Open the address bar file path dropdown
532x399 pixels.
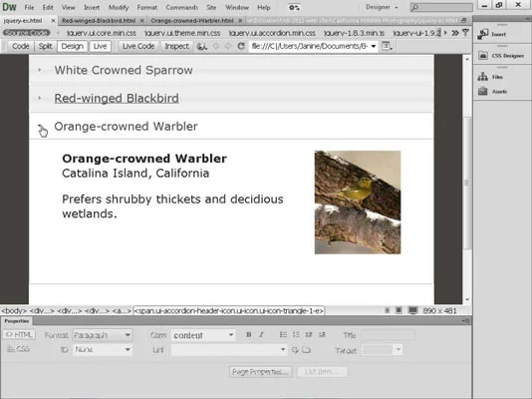(x=374, y=46)
